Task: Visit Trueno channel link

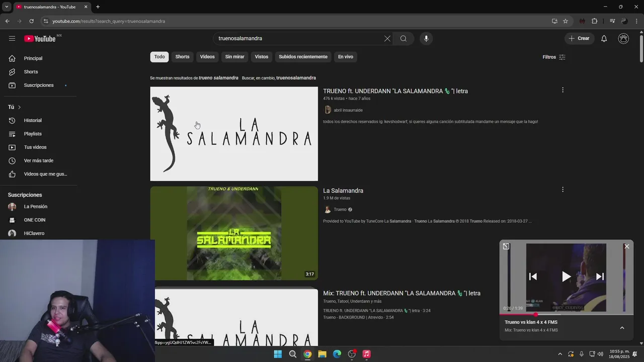Action: (x=340, y=210)
